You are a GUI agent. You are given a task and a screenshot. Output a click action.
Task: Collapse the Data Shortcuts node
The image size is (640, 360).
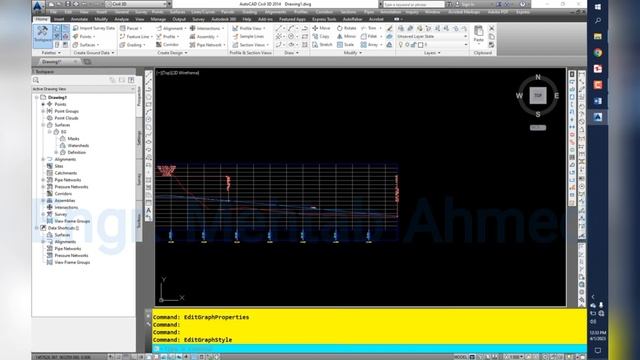coord(37,228)
